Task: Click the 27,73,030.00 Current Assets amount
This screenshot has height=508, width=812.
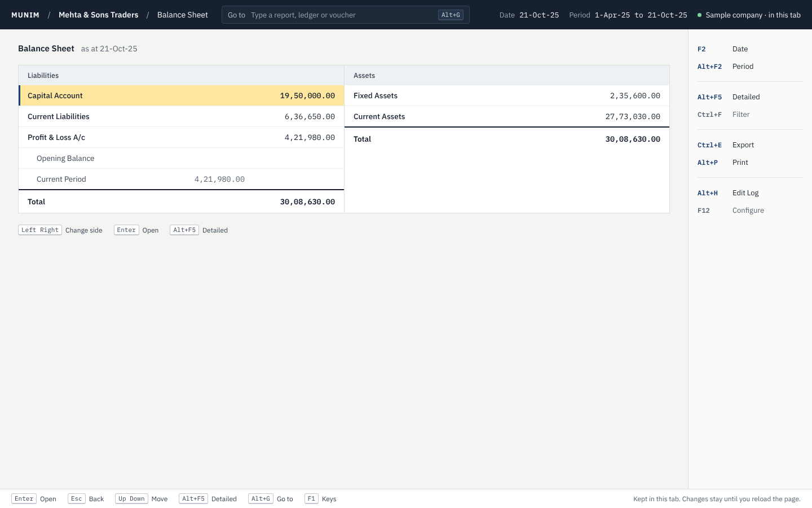Action: pyautogui.click(x=633, y=117)
